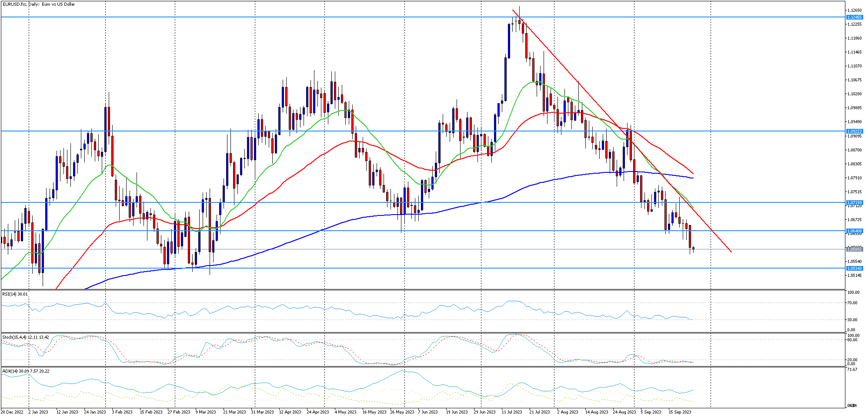Click the "3 Feb 2023" date label

click(x=122, y=412)
